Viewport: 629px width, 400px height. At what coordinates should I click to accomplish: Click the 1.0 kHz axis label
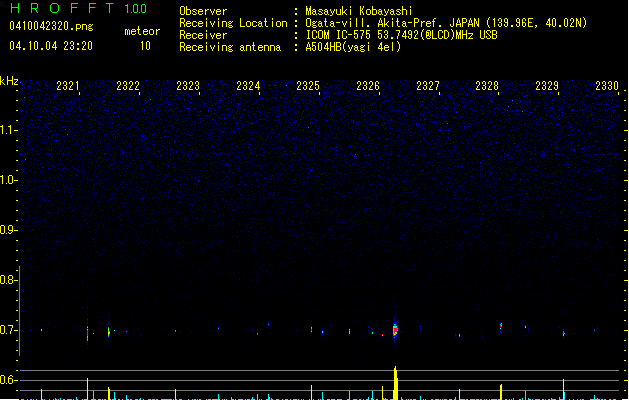[x=8, y=180]
